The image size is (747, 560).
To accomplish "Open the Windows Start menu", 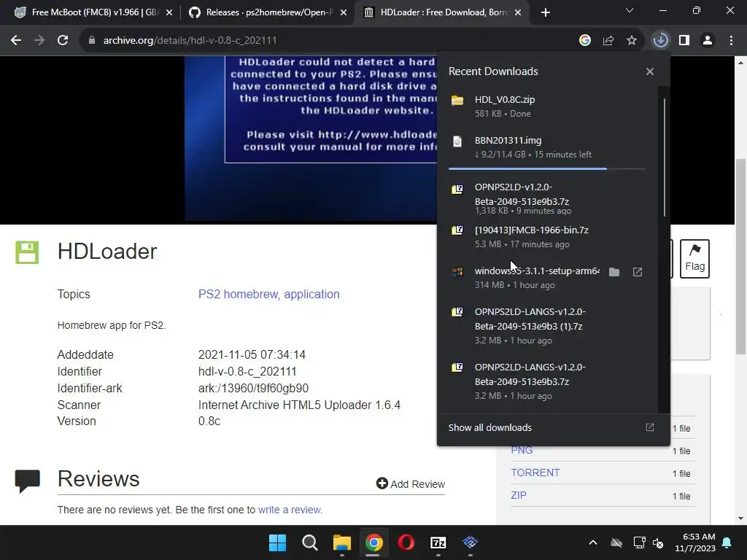I will [x=277, y=542].
